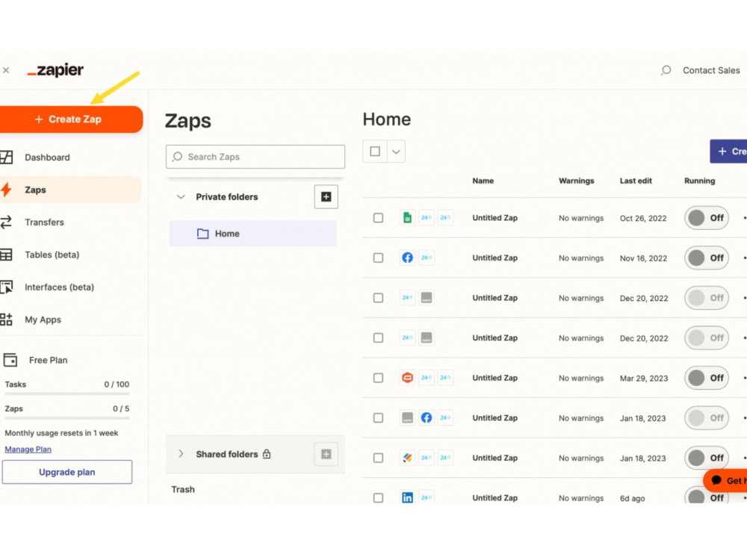The width and height of the screenshot is (747, 560).
Task: Open Transfers in the sidebar
Action: pos(44,222)
